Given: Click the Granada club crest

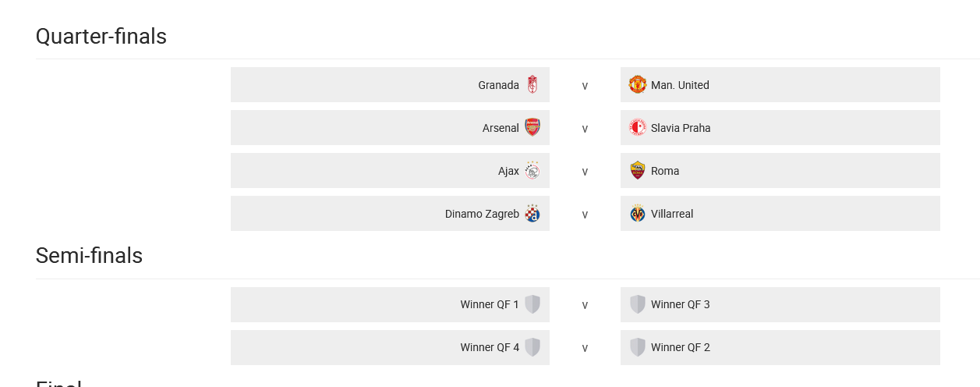Looking at the screenshot, I should point(532,84).
